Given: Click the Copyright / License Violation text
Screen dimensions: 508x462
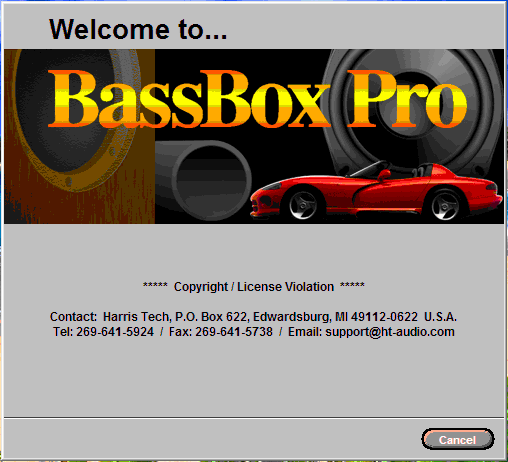Looking at the screenshot, I should point(254,287).
